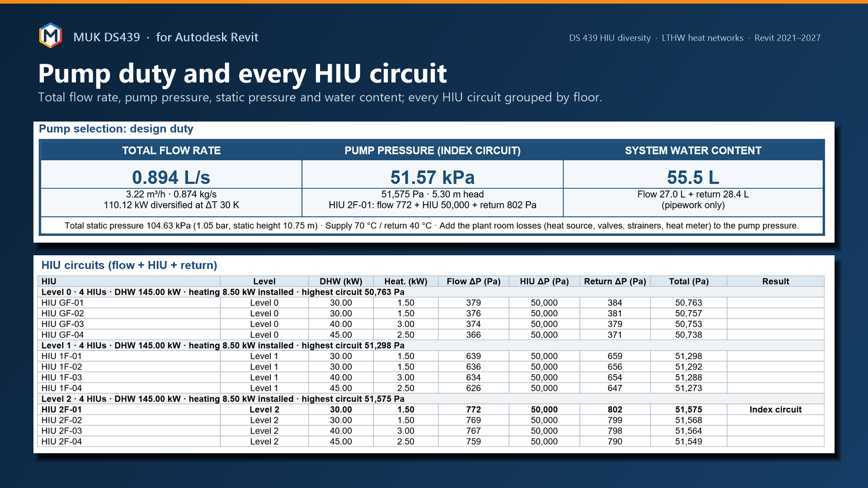Click the 51,549 total for HIU 2F-04

(x=689, y=441)
